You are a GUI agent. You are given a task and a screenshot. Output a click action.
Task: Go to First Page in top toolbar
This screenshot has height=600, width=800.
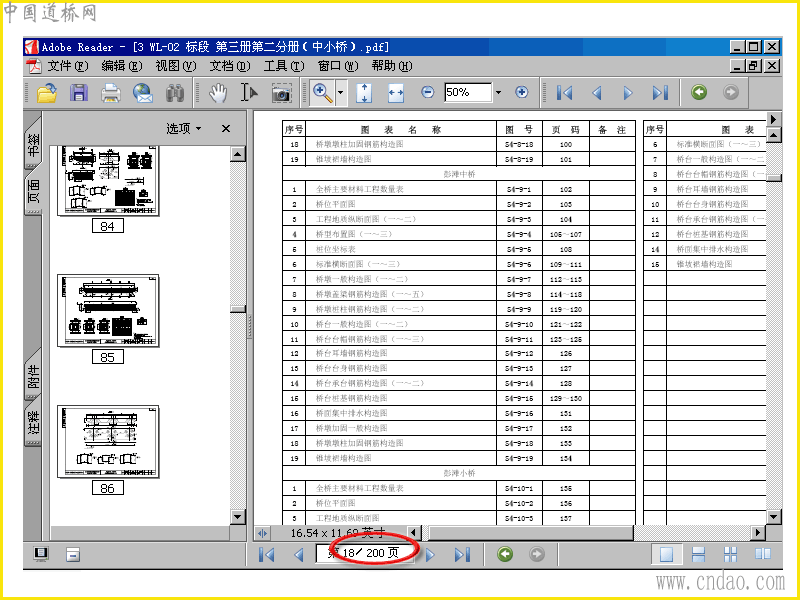(x=564, y=92)
